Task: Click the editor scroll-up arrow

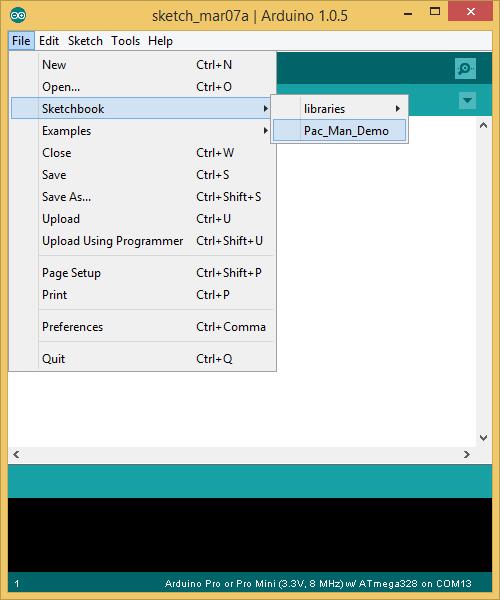Action: 484,125
